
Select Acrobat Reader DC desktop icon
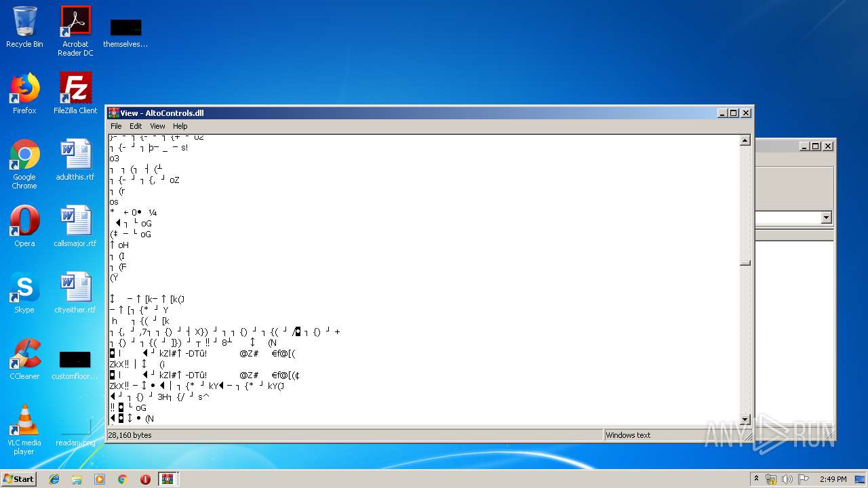(x=75, y=30)
